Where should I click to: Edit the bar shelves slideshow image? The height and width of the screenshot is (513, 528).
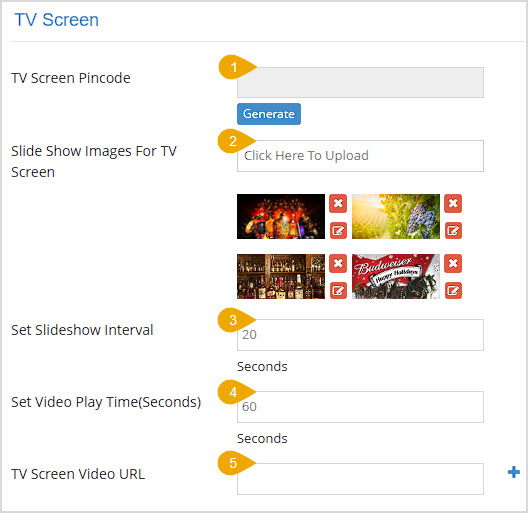tap(338, 290)
